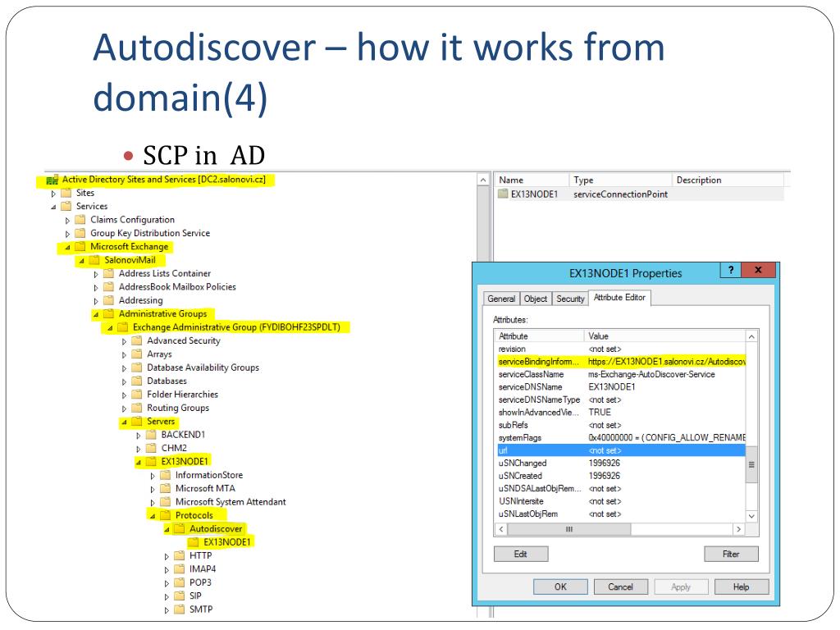Viewport: 840px width, 630px height.
Task: Click the Filter button
Action: (731, 554)
